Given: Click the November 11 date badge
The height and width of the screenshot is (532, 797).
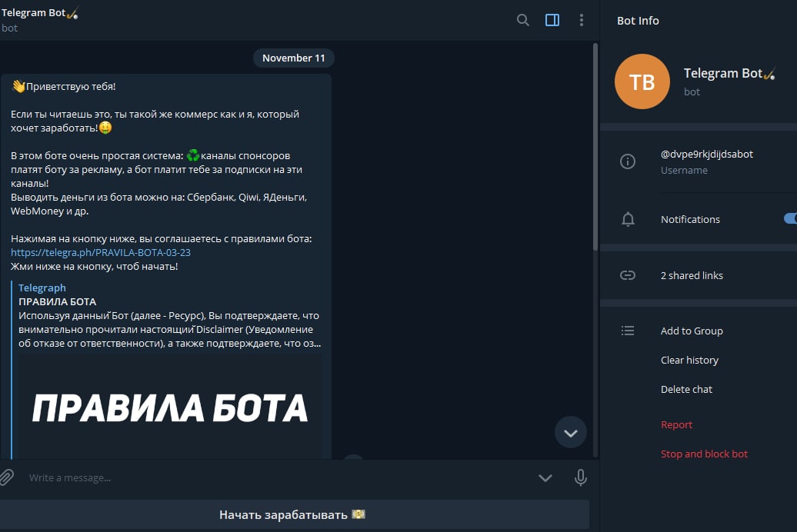Looking at the screenshot, I should point(293,58).
